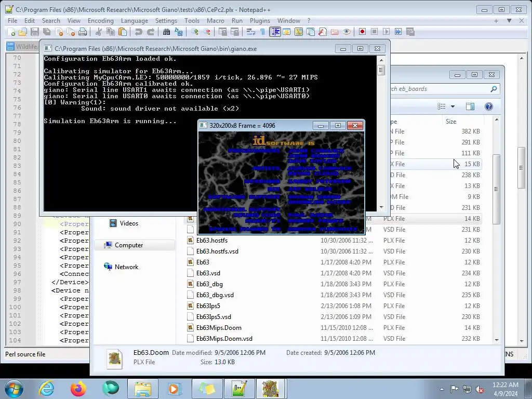Click the Size column header in Explorer

(x=462, y=122)
